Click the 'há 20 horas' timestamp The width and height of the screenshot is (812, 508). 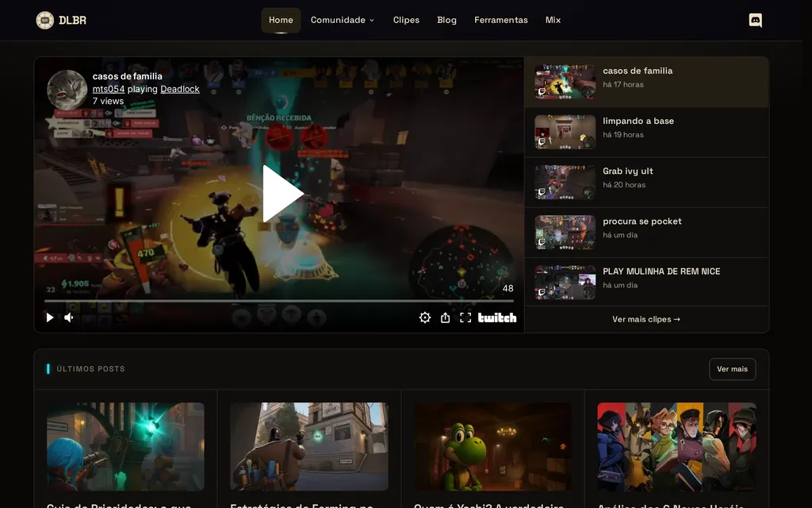click(x=624, y=185)
